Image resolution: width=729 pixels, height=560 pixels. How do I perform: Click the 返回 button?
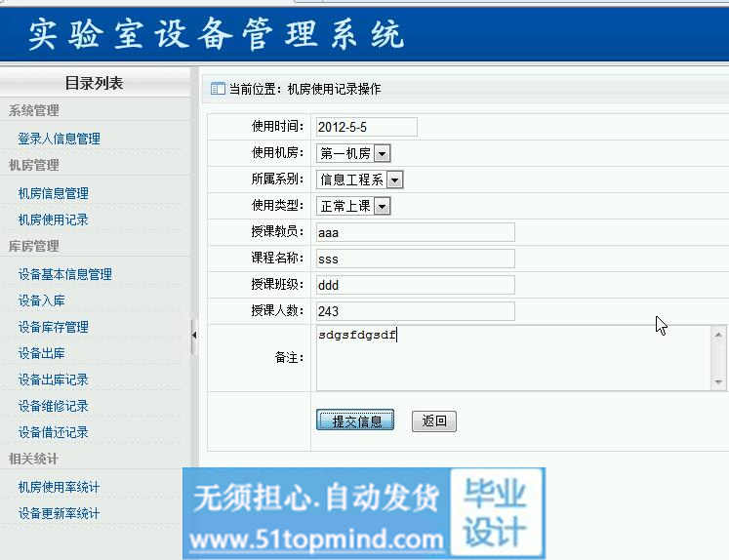(433, 421)
